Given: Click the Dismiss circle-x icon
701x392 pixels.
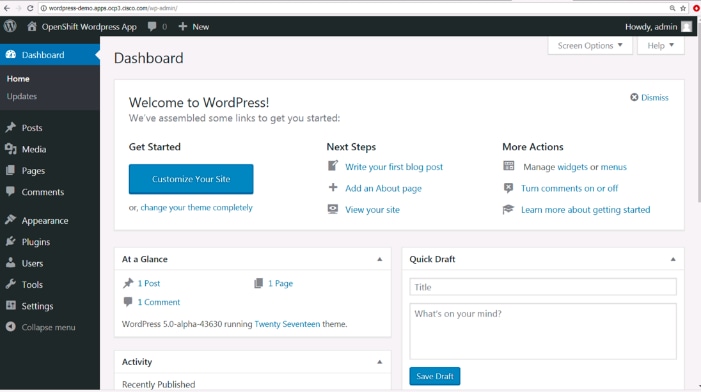Looking at the screenshot, I should click(634, 97).
